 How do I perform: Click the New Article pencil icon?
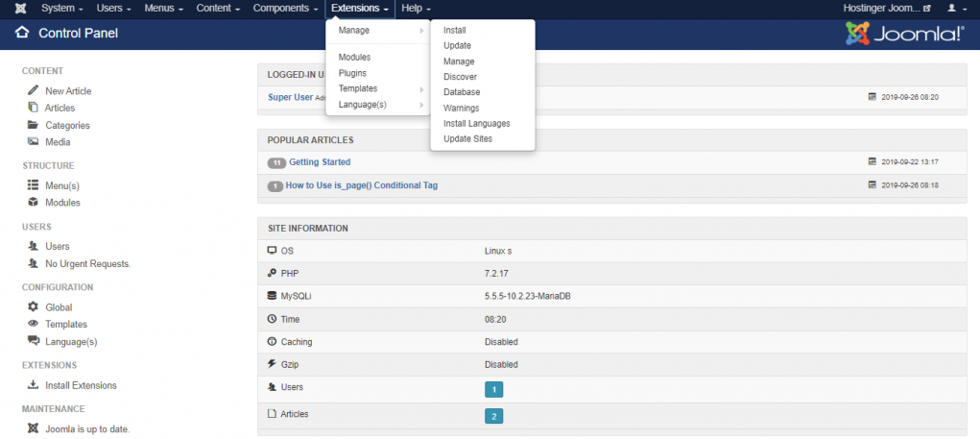(x=34, y=90)
